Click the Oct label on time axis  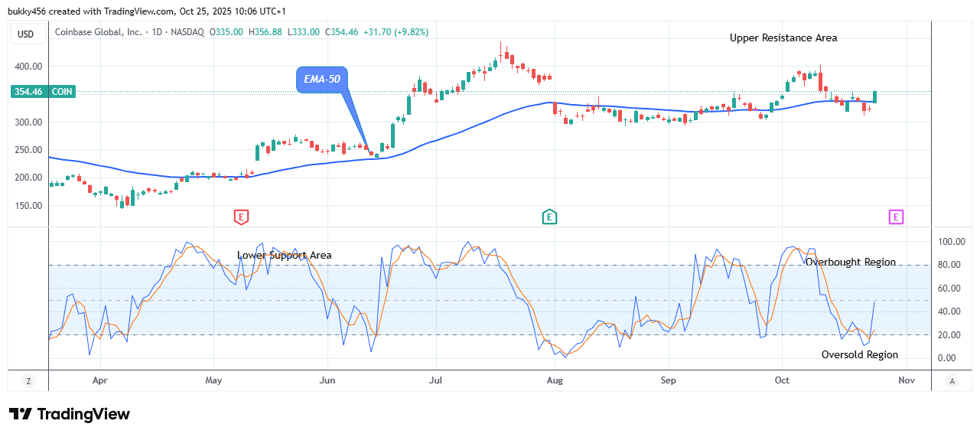click(781, 380)
